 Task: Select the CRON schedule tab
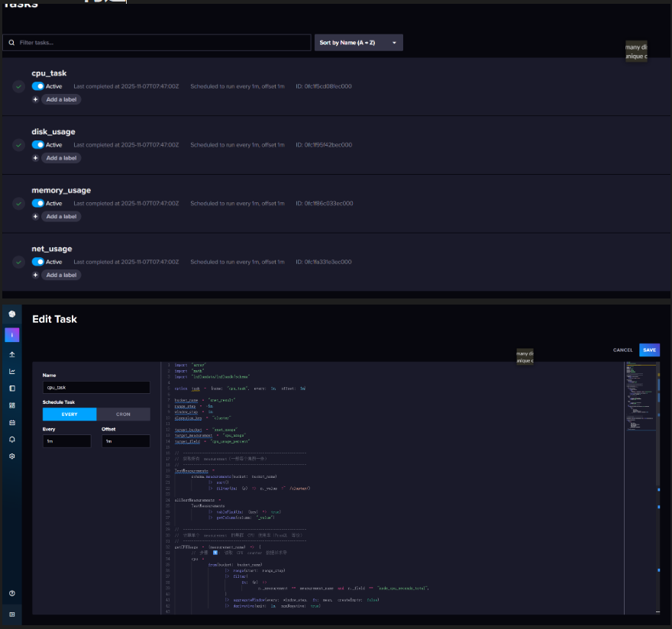[123, 414]
